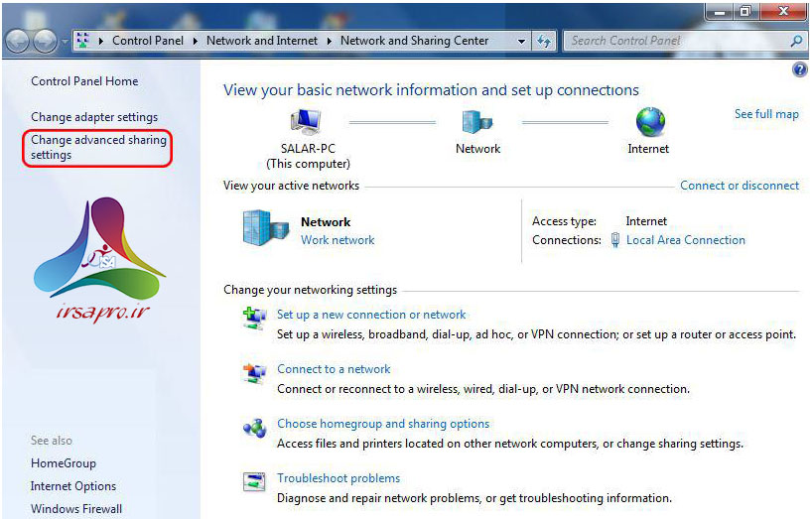Open Help via the question mark icon

tap(799, 69)
